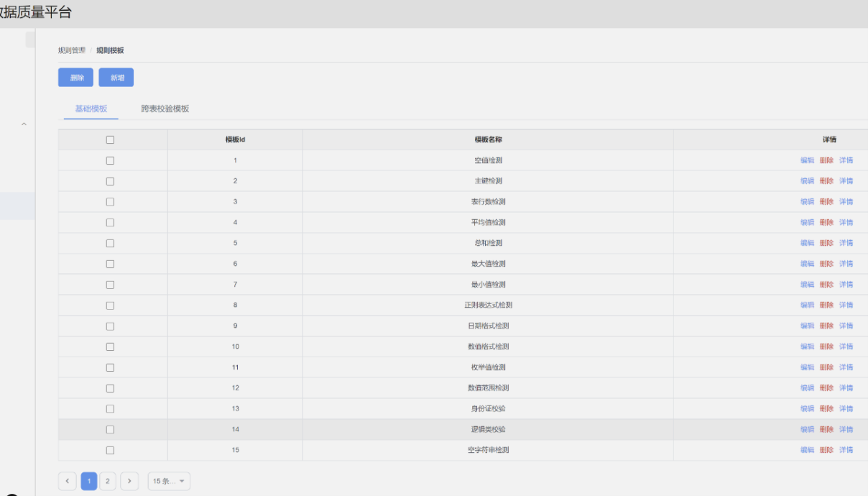
Task: Click the 新增 button
Action: [x=116, y=78]
